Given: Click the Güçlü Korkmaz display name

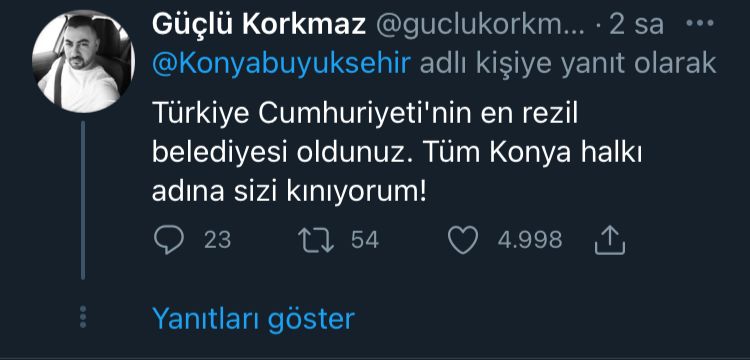Looking at the screenshot, I should (259, 24).
